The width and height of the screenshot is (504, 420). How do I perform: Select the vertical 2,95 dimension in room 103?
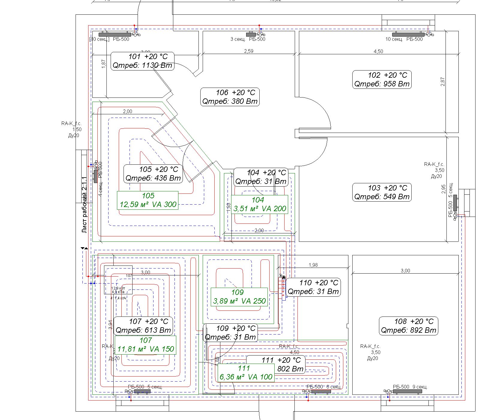444,189
